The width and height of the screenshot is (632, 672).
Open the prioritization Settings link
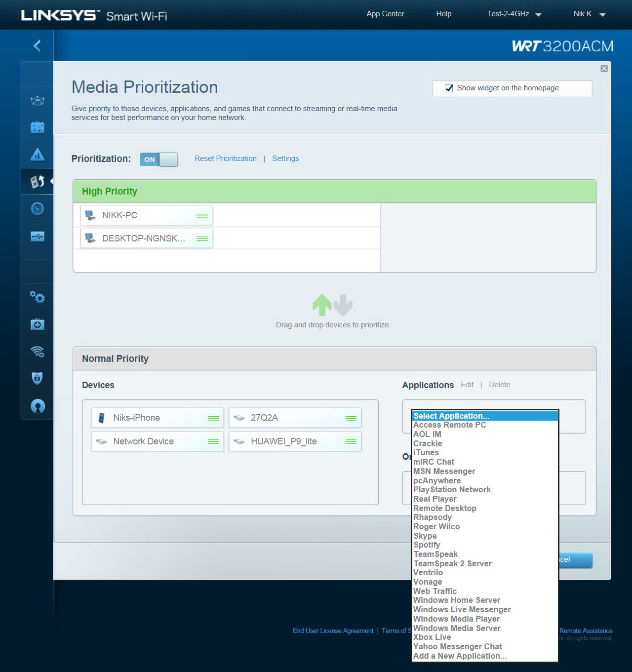285,158
